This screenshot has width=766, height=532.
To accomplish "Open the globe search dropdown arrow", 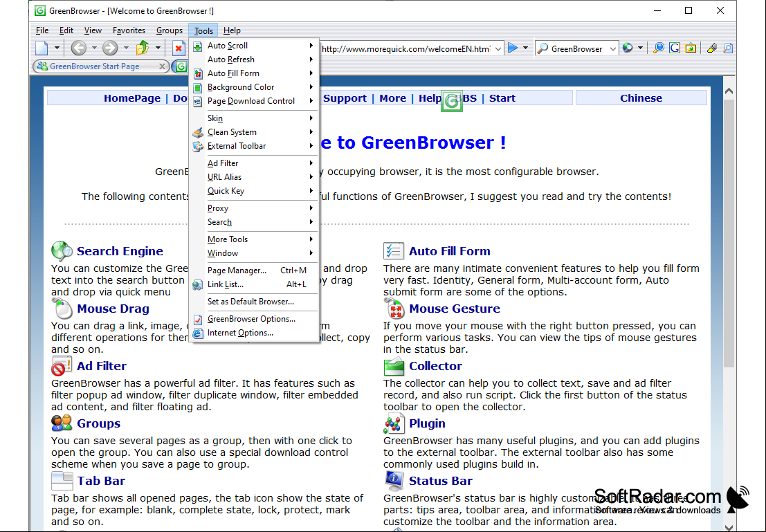I will coord(640,48).
